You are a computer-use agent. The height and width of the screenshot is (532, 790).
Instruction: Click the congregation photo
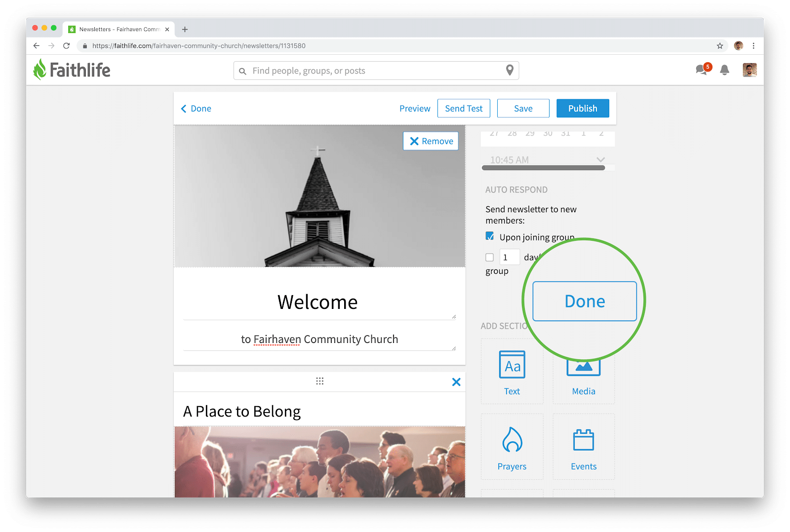click(319, 462)
